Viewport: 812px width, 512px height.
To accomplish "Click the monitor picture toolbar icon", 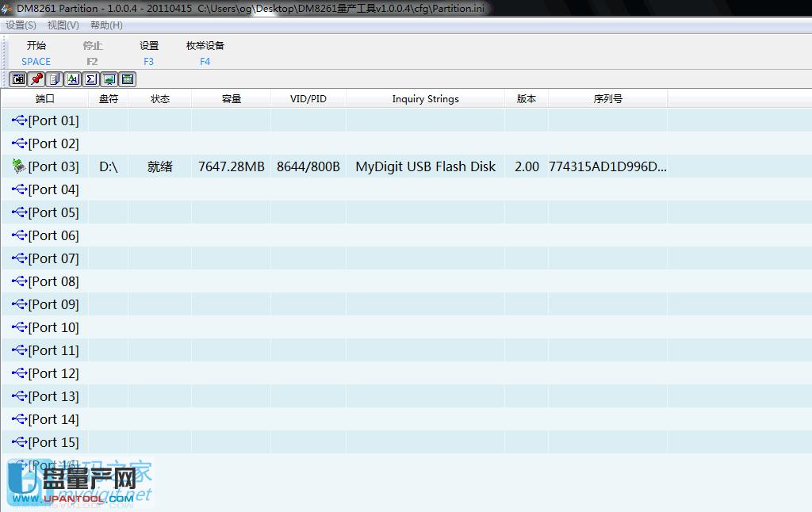I will click(x=109, y=79).
